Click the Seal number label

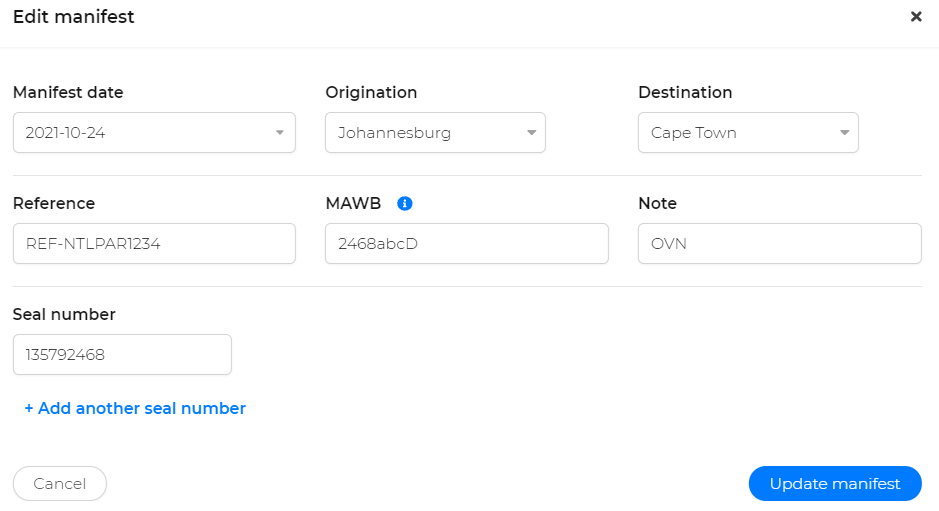(x=64, y=315)
